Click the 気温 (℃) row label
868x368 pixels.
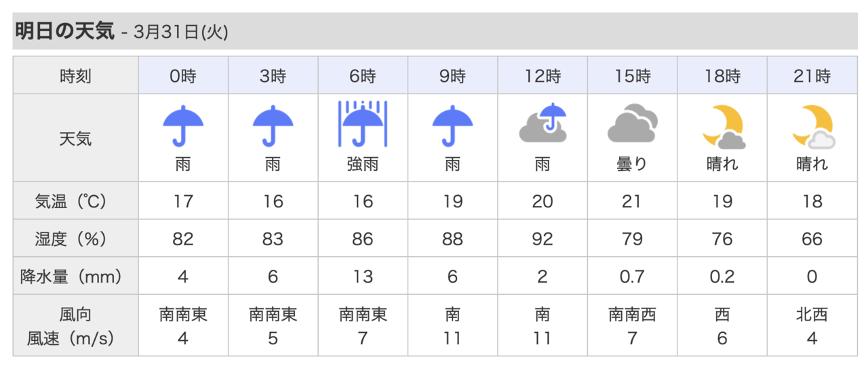coord(75,201)
